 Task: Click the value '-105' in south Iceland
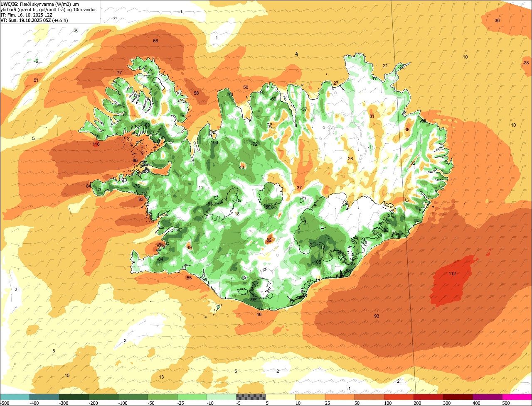pyautogui.click(x=317, y=262)
